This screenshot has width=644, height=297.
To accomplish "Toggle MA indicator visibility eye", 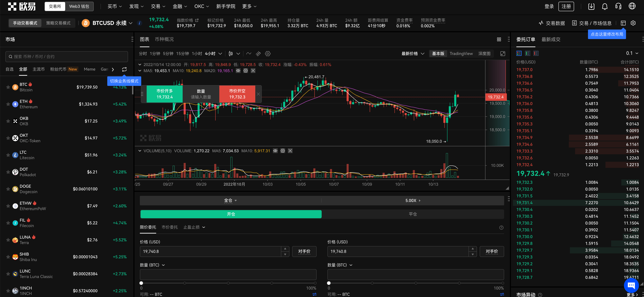I will (x=238, y=71).
